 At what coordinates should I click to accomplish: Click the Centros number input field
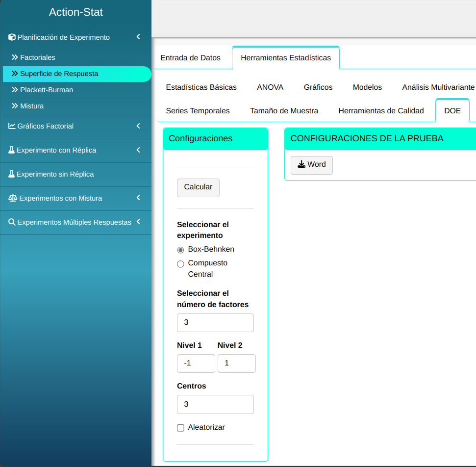pyautogui.click(x=215, y=404)
